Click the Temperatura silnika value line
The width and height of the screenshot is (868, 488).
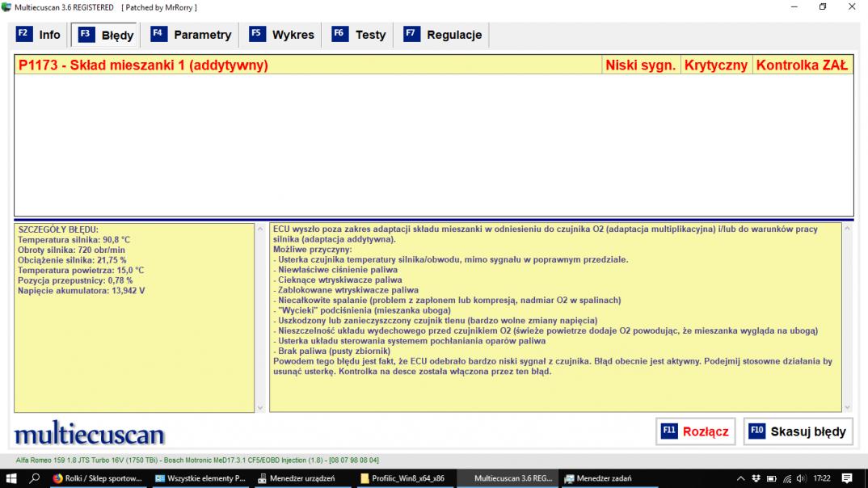tap(74, 240)
